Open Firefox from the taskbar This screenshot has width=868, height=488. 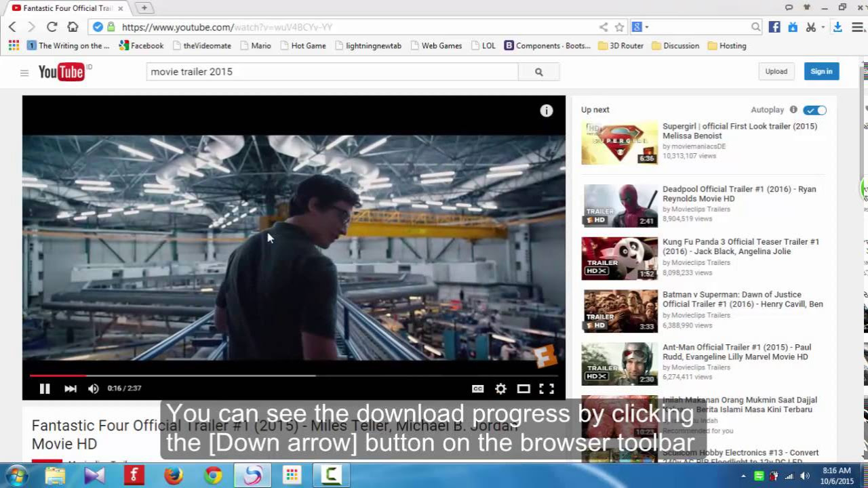pyautogui.click(x=174, y=475)
